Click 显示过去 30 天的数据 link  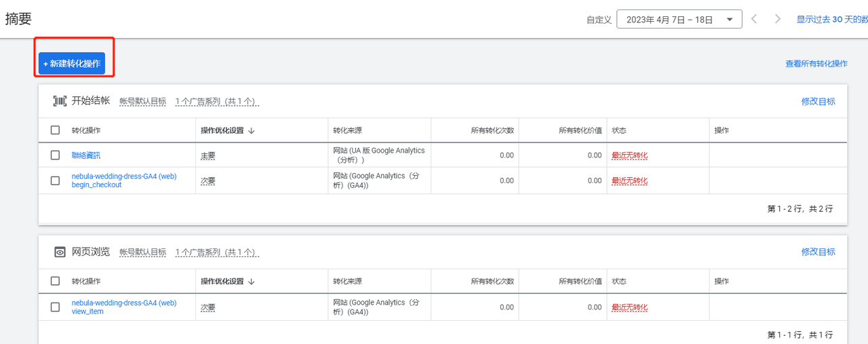(832, 20)
